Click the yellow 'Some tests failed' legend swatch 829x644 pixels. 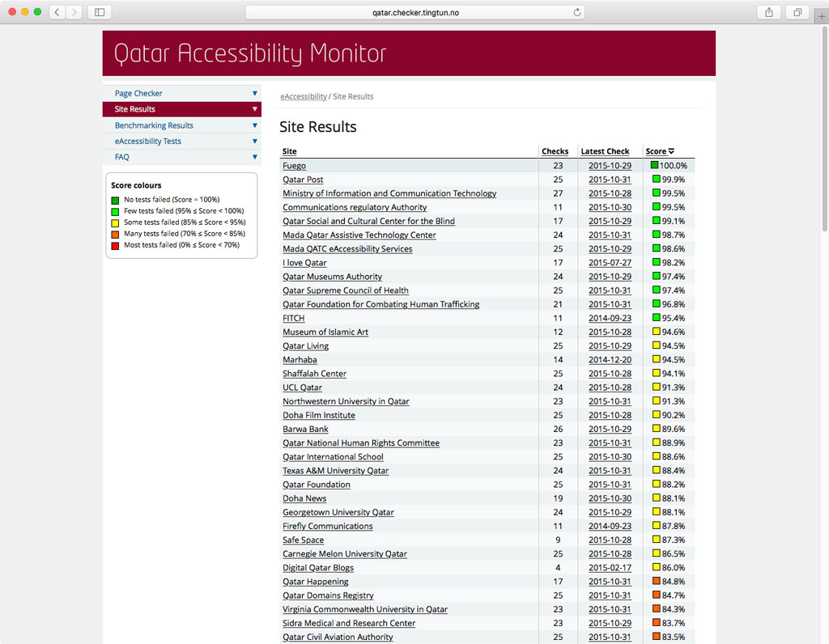115,223
